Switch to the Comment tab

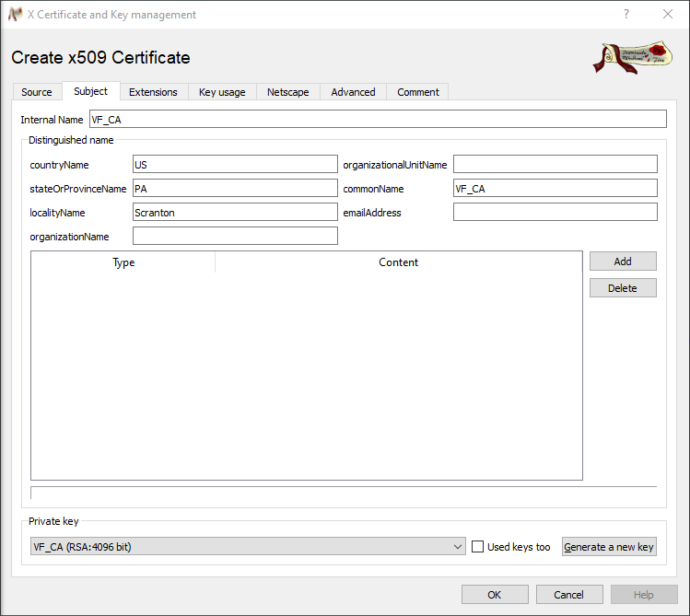pos(418,92)
